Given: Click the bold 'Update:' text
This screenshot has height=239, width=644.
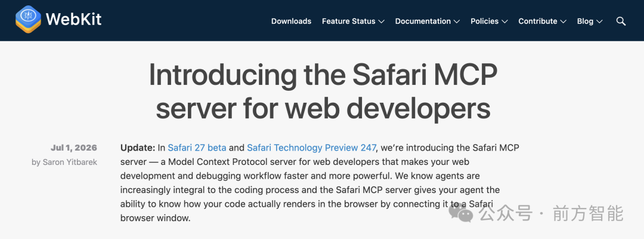Looking at the screenshot, I should tap(138, 148).
